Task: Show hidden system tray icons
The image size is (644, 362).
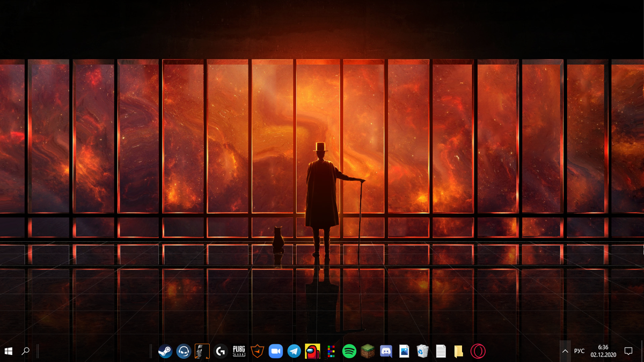Action: [565, 351]
